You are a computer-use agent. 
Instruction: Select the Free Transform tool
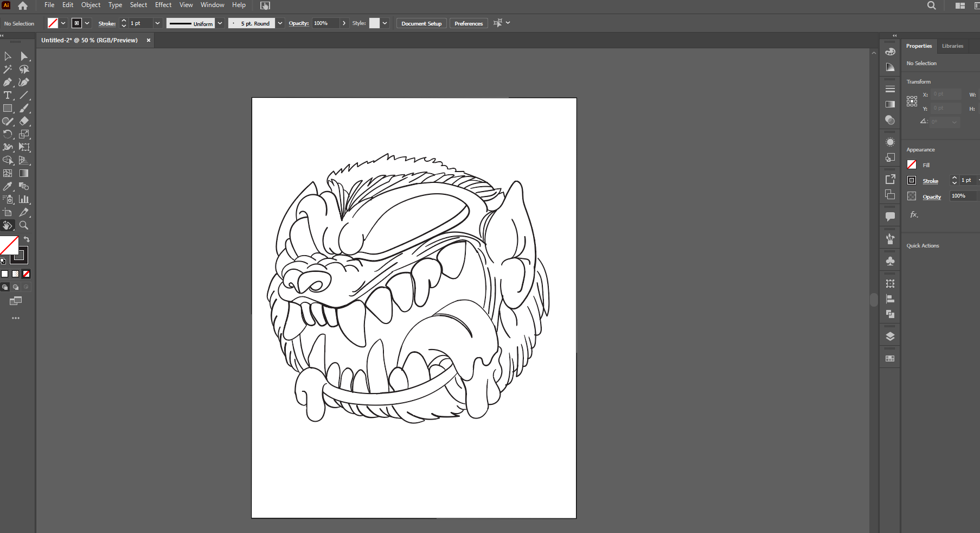pyautogui.click(x=24, y=148)
